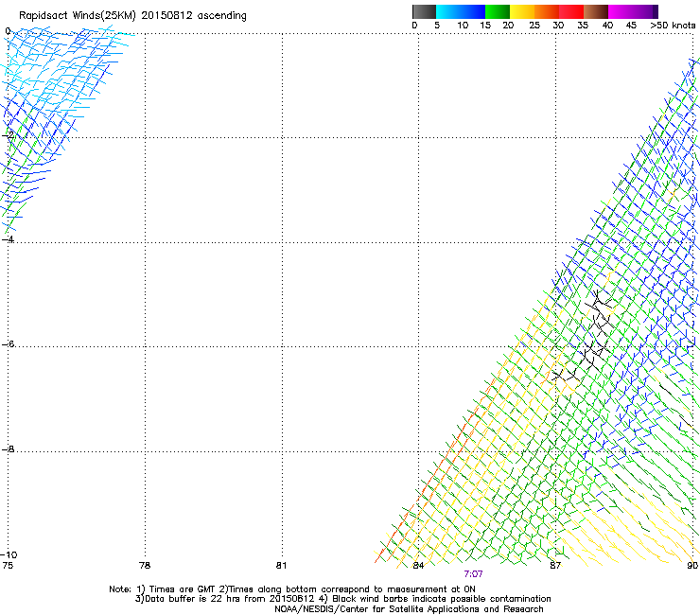Click the longitude label 84
The image size is (700, 615).
tap(418, 566)
